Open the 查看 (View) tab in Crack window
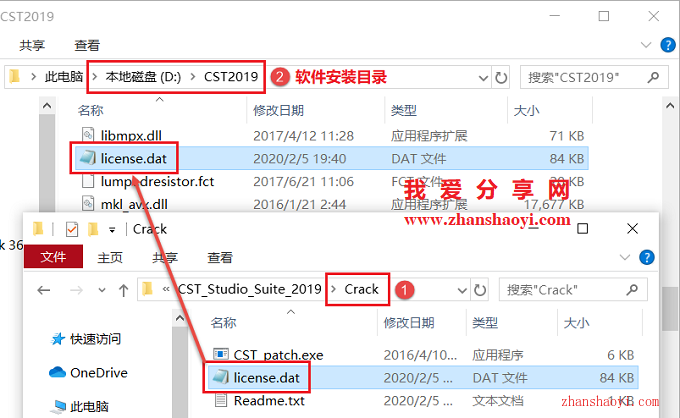 (220, 258)
